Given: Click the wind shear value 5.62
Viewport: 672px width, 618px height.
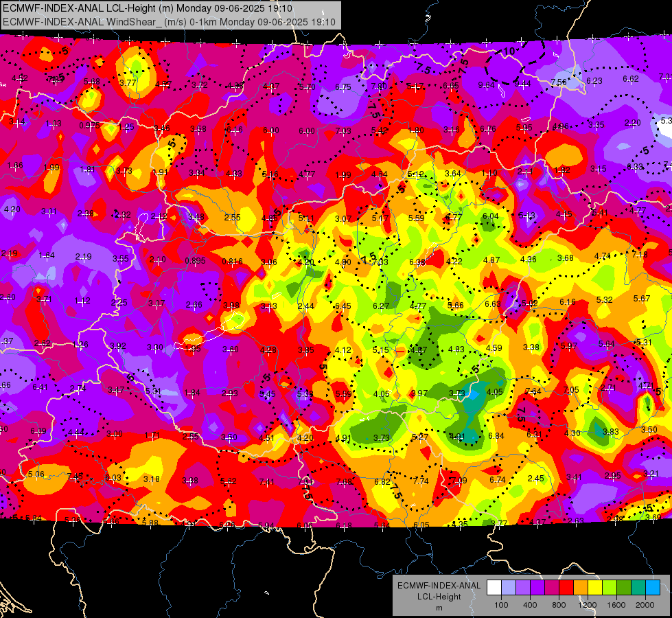Looking at the screenshot, I should coord(228,481).
